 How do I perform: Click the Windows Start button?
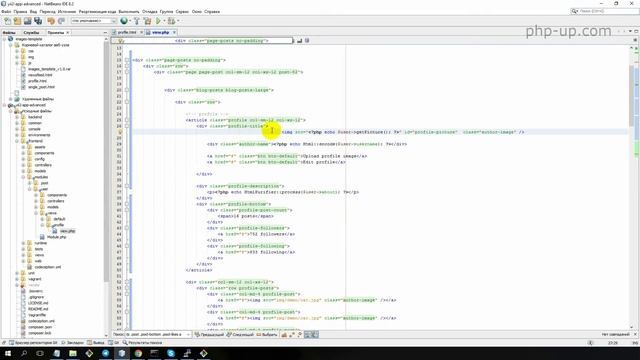click(8, 353)
